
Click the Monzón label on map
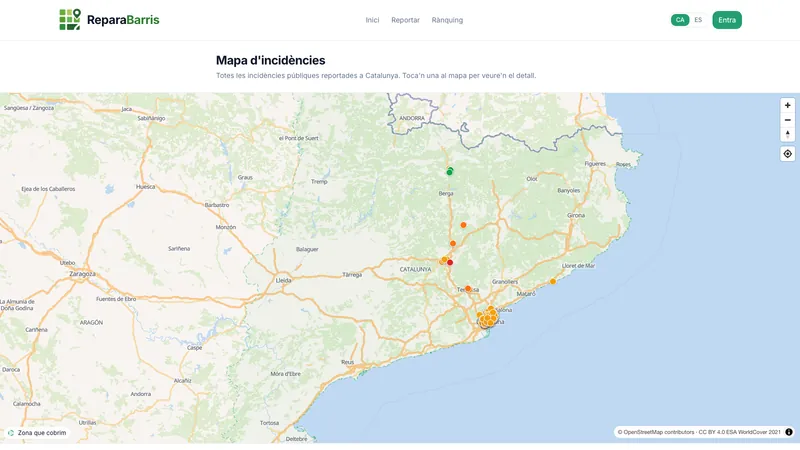coord(226,227)
